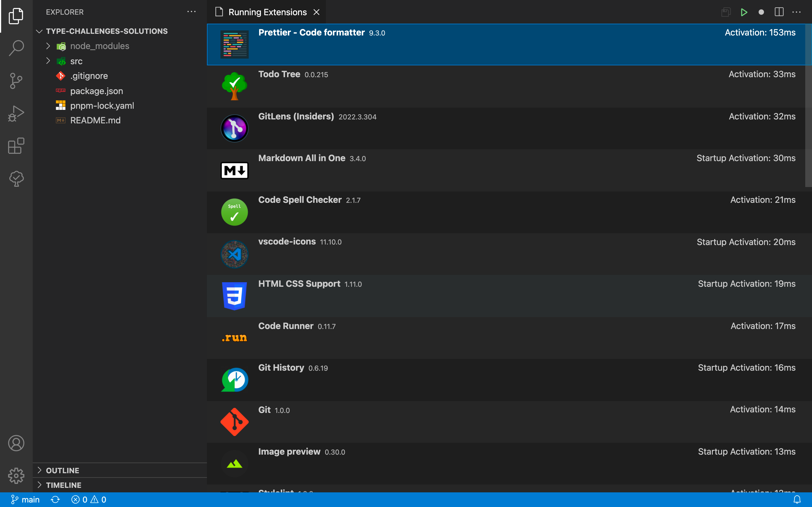
Task: Toggle the split editor layout button
Action: [779, 12]
